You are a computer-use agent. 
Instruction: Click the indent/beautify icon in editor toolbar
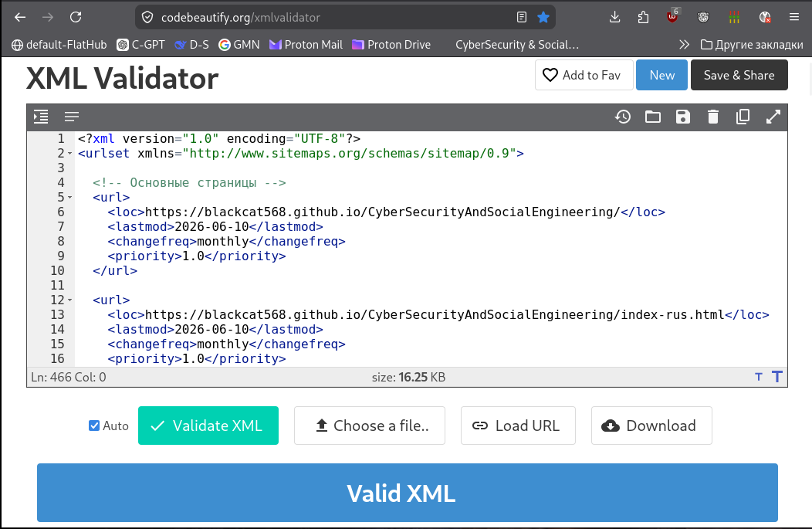tap(41, 117)
